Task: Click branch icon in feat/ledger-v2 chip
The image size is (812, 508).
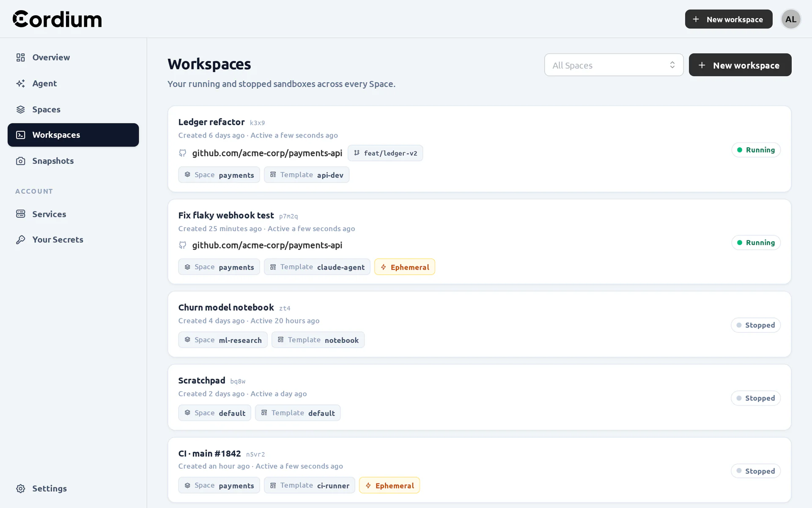Action: [357, 153]
